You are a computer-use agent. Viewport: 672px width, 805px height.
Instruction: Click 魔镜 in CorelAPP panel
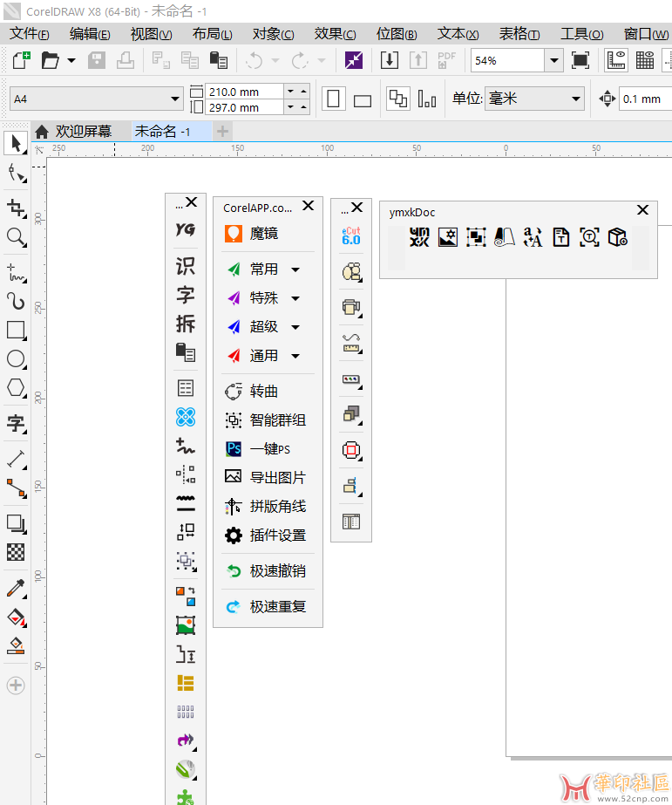[251, 234]
